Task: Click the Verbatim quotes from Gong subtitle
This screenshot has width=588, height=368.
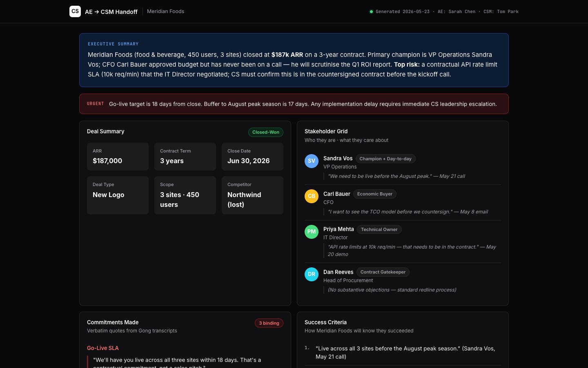Action: (132, 331)
